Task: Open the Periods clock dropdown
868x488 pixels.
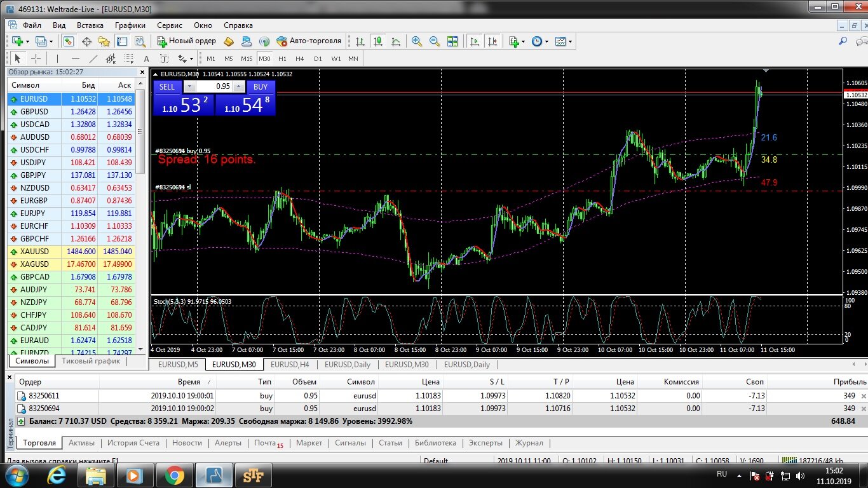Action: [540, 41]
